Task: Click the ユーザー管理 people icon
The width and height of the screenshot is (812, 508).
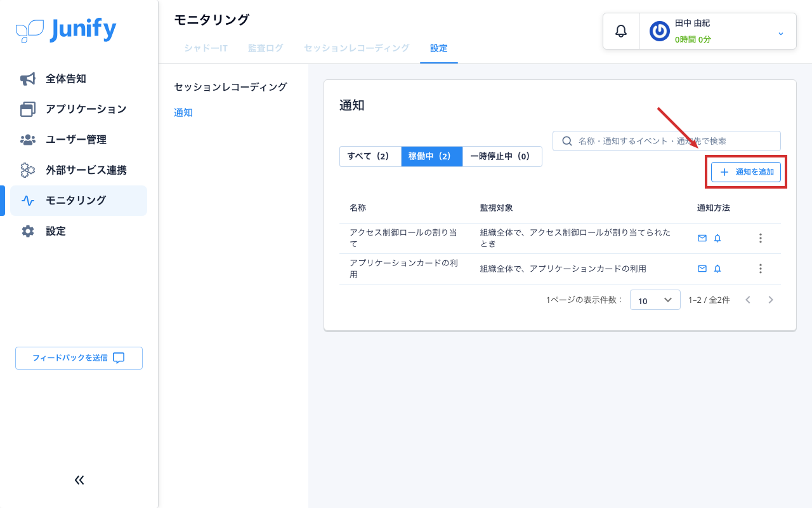Action: click(28, 140)
